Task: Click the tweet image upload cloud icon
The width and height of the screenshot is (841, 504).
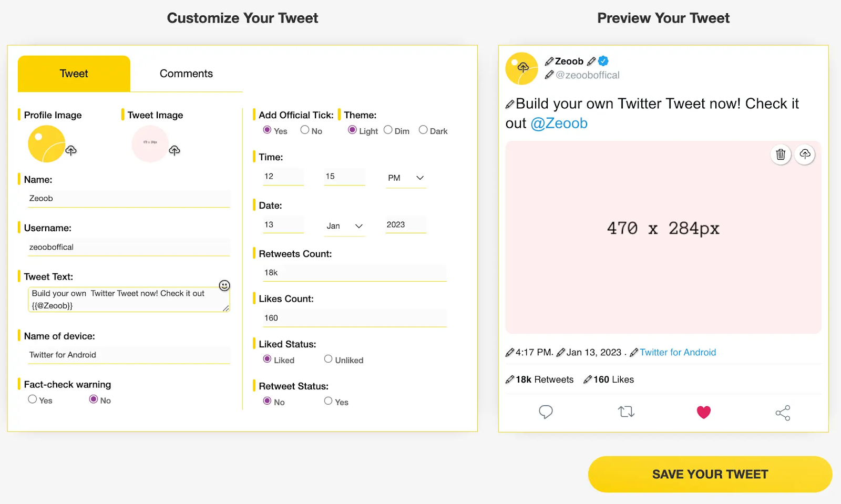Action: (175, 151)
